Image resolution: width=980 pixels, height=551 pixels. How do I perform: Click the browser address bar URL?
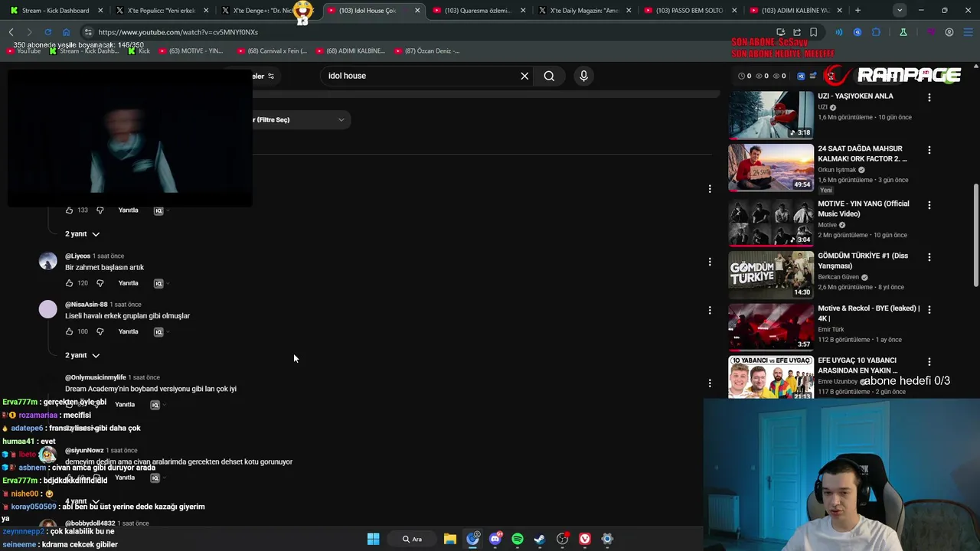(178, 32)
